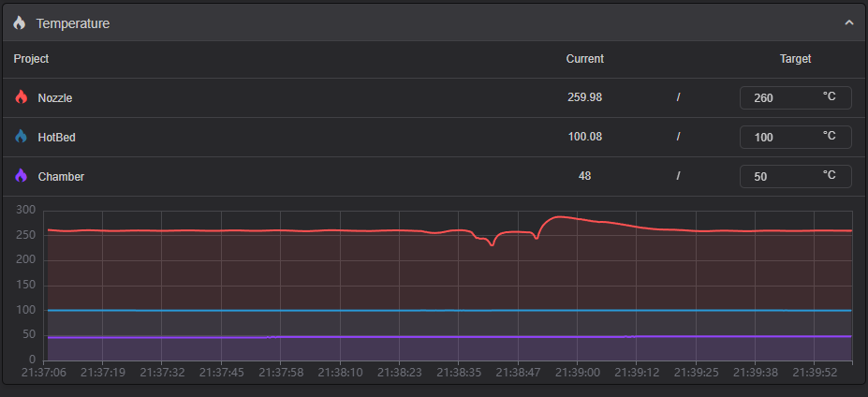Viewport: 868px width, 397px height.
Task: Click the Chamber current reading 48
Action: coord(584,176)
